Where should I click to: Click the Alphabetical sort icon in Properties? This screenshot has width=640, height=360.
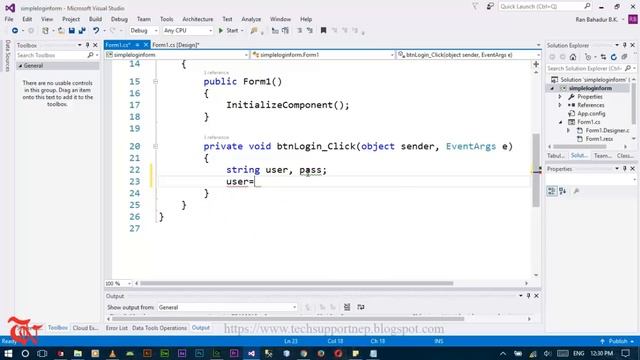click(x=562, y=191)
